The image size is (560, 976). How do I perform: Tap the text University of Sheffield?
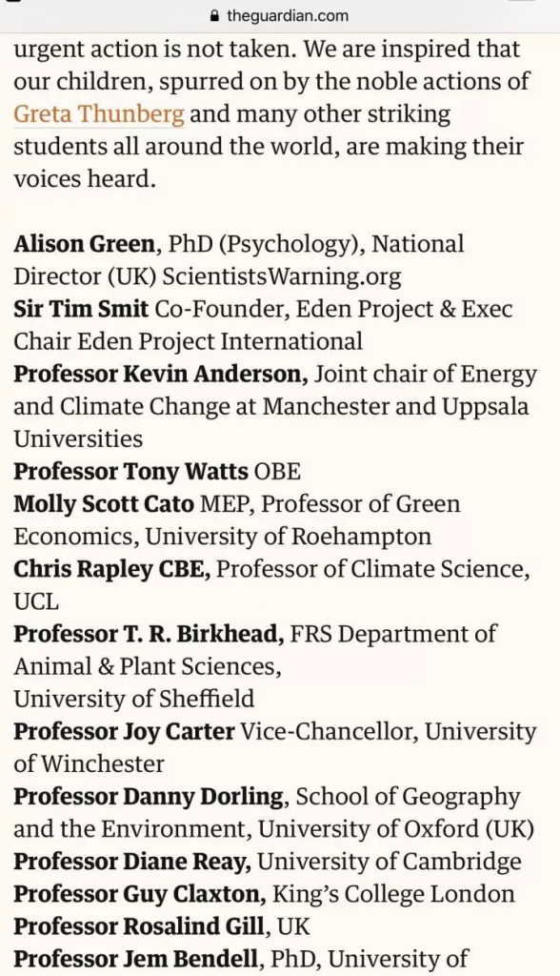point(133,699)
